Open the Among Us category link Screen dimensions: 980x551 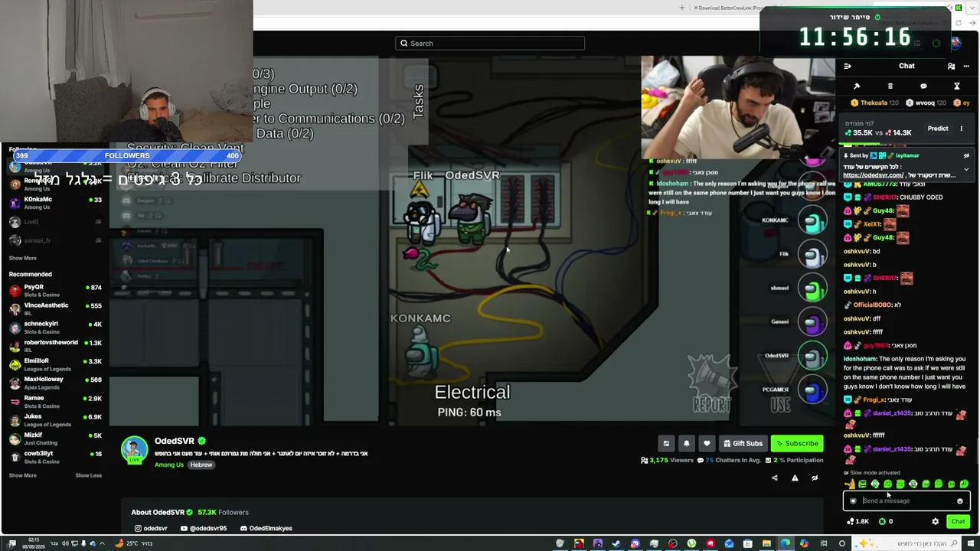pos(169,465)
